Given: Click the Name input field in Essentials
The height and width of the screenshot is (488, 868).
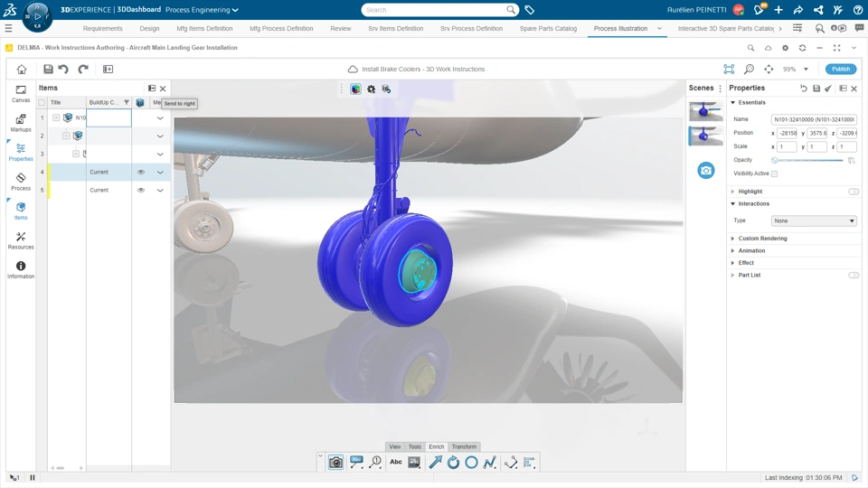Looking at the screenshot, I should click(814, 119).
